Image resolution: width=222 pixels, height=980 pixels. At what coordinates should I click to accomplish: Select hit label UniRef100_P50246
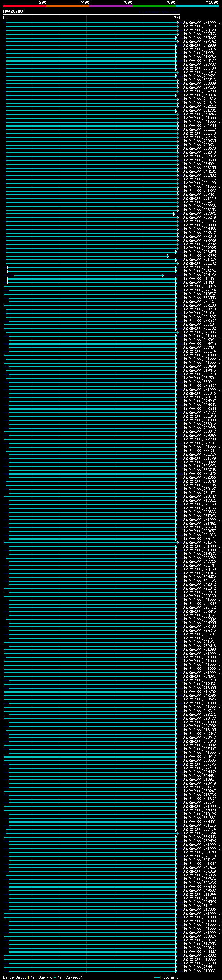pyautogui.click(x=199, y=114)
